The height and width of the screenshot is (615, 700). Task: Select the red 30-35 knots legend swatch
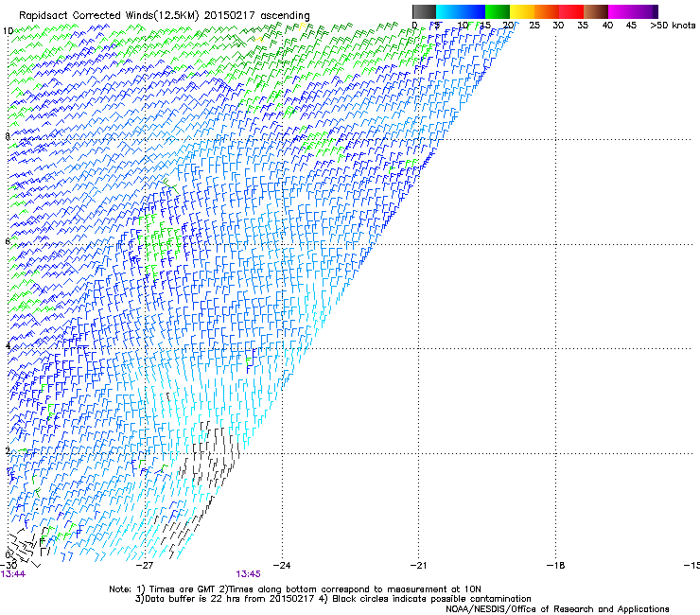coord(571,11)
